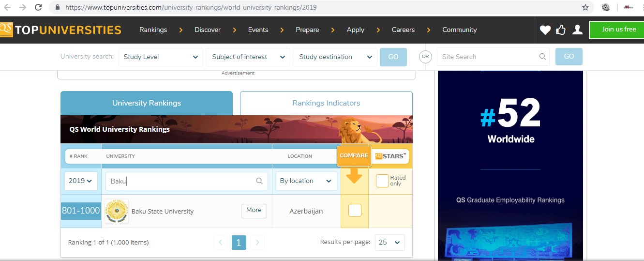This screenshot has width=644, height=261.
Task: Click GO next to Site Search
Action: (x=569, y=57)
